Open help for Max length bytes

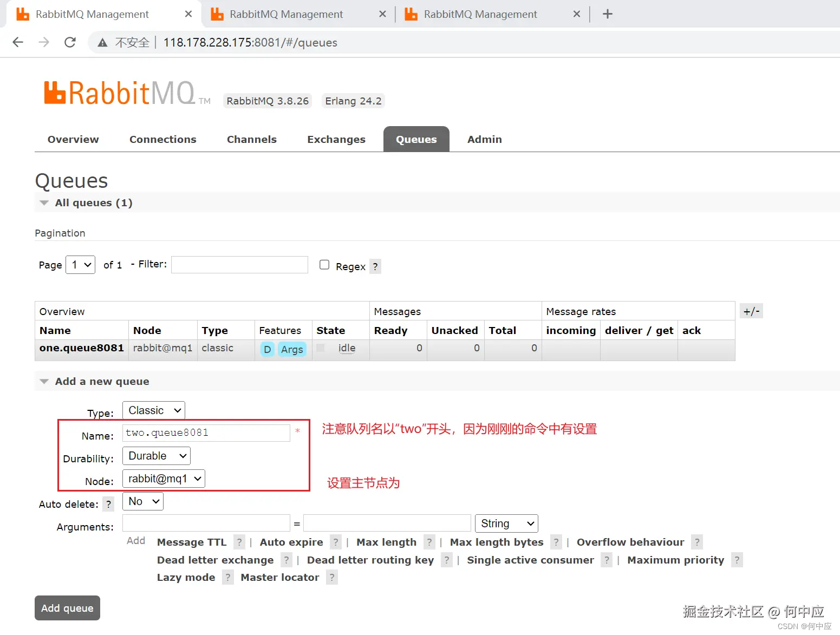pyautogui.click(x=556, y=542)
